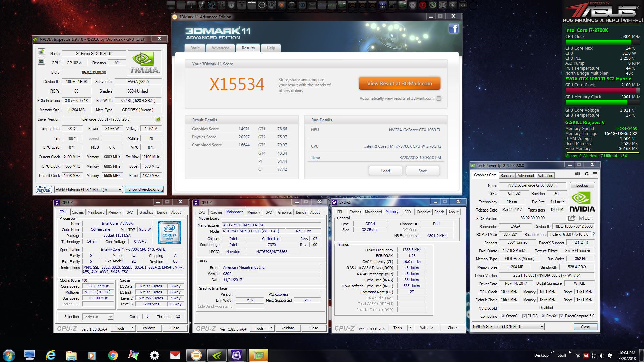This screenshot has height=362, width=644.
Task: Click Show Overclocking in NVIDIA Inspector
Action: [x=144, y=190]
